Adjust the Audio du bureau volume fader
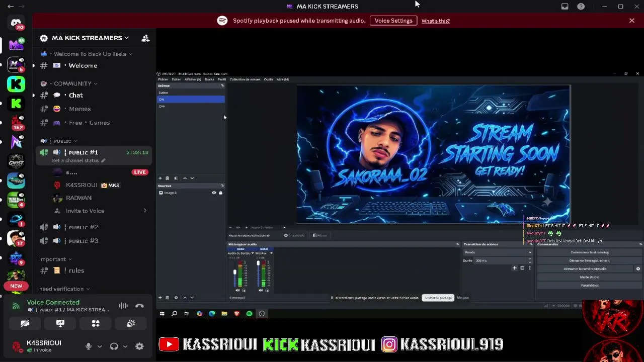The image size is (644, 362). point(234,272)
